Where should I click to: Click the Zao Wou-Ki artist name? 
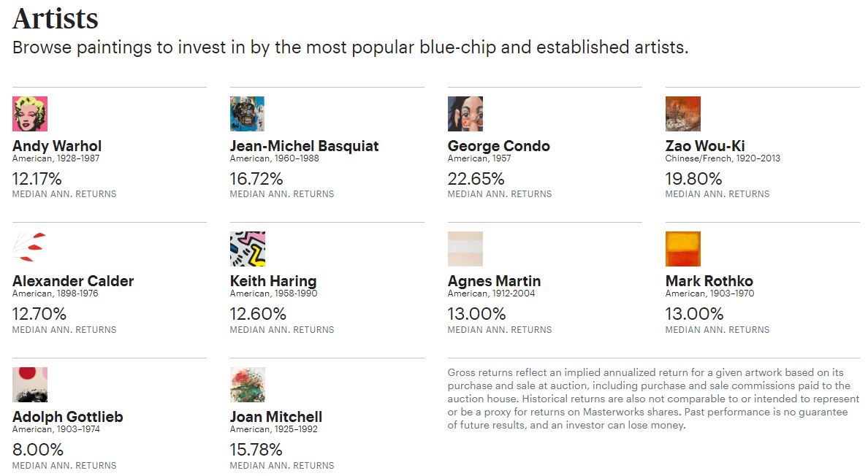(704, 146)
